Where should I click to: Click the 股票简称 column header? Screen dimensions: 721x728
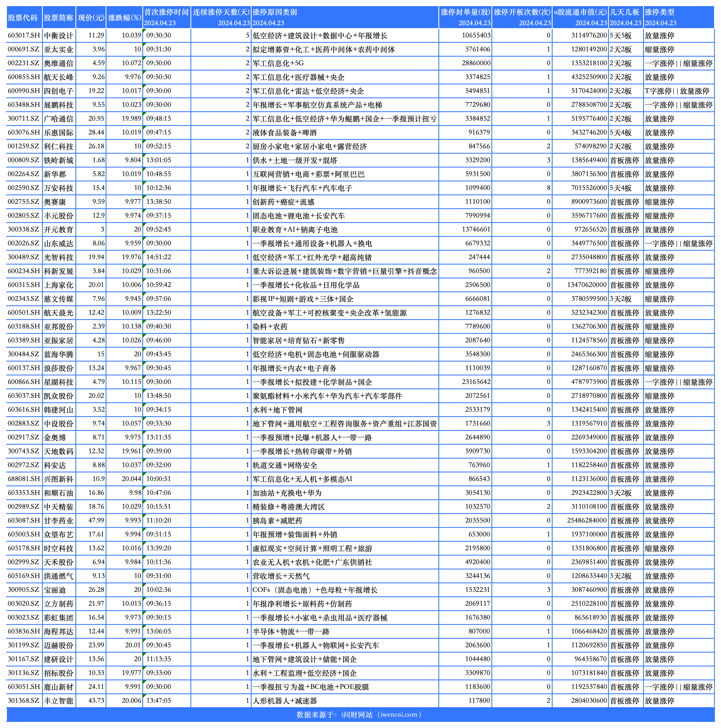coord(59,18)
